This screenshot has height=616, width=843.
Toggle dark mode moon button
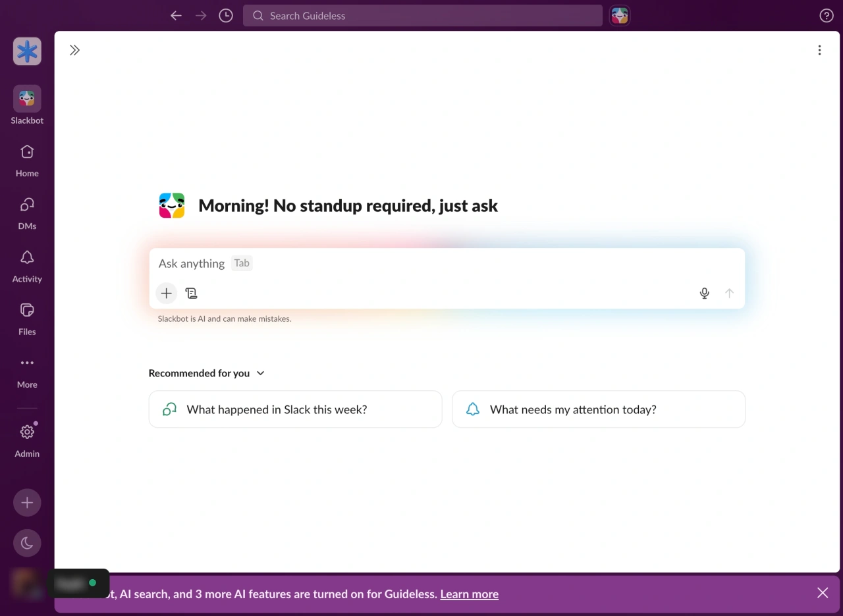(x=27, y=543)
